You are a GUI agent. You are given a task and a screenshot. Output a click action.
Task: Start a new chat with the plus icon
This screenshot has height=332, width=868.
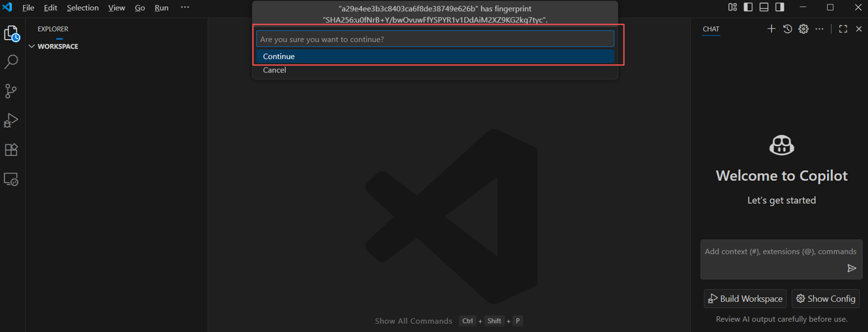point(771,29)
